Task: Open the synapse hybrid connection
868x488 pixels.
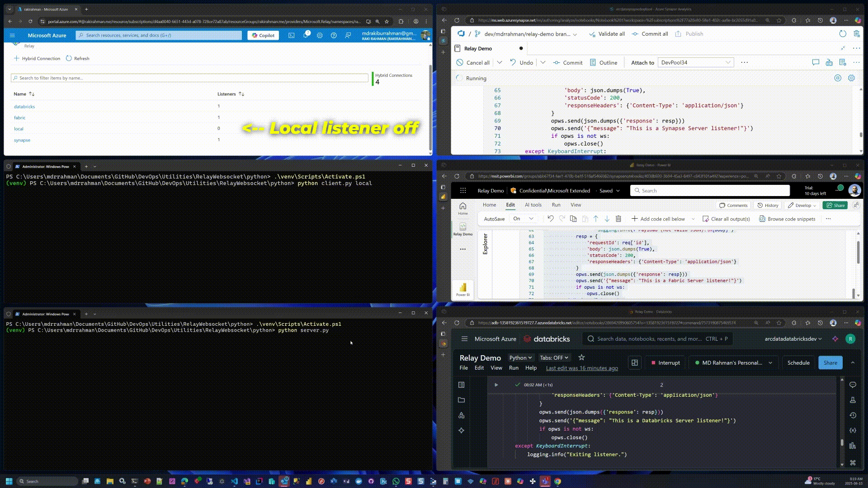Action: coord(22,140)
